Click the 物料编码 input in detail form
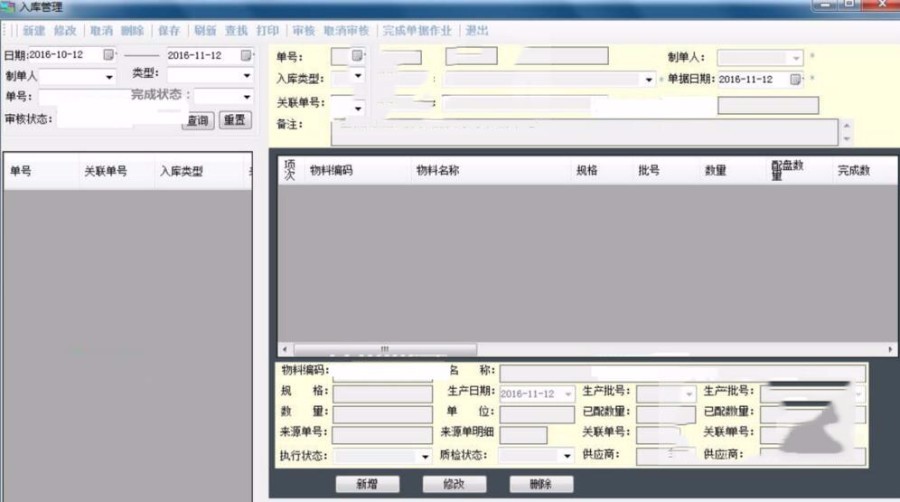The height and width of the screenshot is (502, 900). point(382,372)
